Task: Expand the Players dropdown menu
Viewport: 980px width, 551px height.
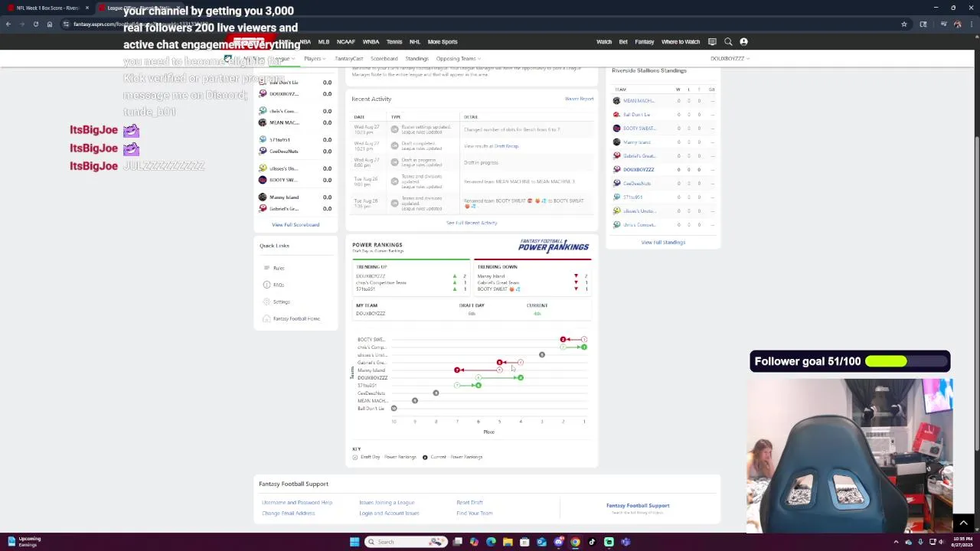Action: point(314,59)
